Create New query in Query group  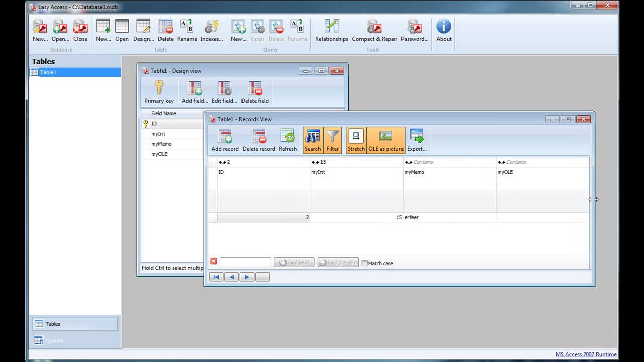tap(238, 31)
